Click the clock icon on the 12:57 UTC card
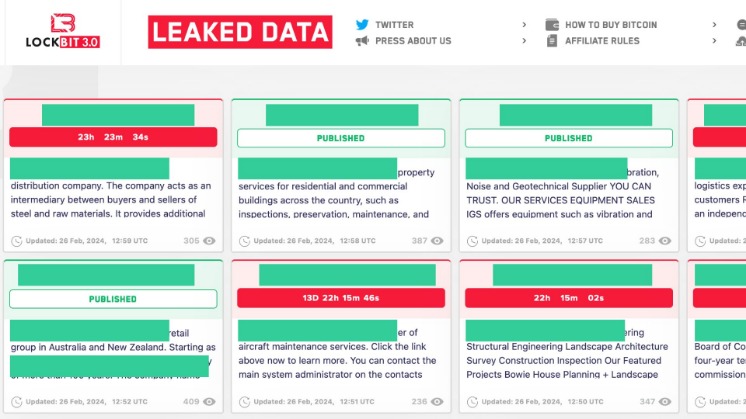The height and width of the screenshot is (419, 746). 473,241
